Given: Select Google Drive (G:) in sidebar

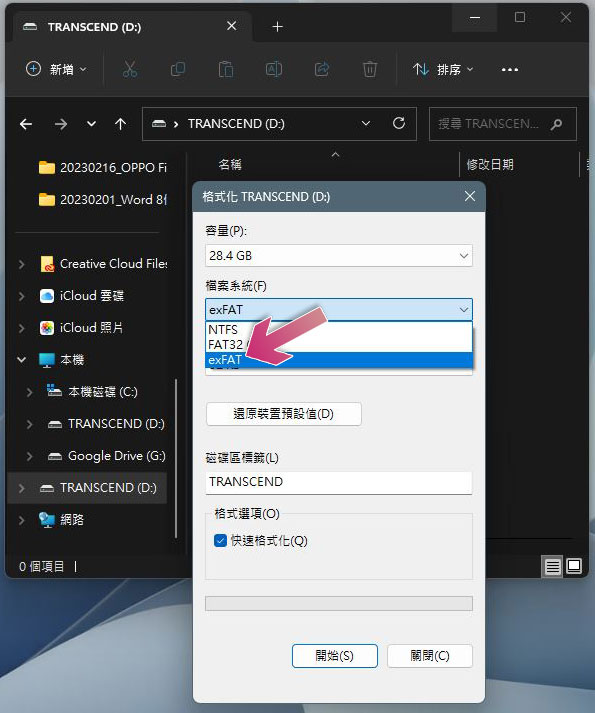Looking at the screenshot, I should pyautogui.click(x=106, y=456).
